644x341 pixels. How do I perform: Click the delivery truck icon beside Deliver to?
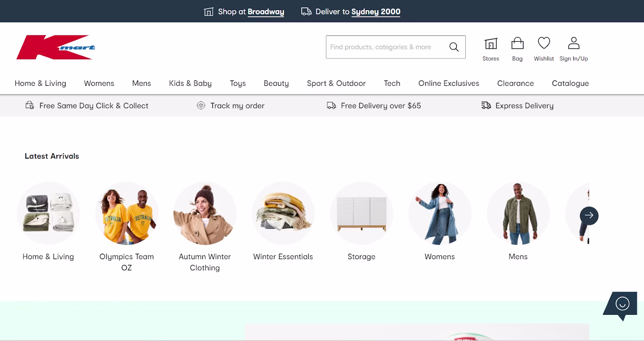pyautogui.click(x=306, y=12)
